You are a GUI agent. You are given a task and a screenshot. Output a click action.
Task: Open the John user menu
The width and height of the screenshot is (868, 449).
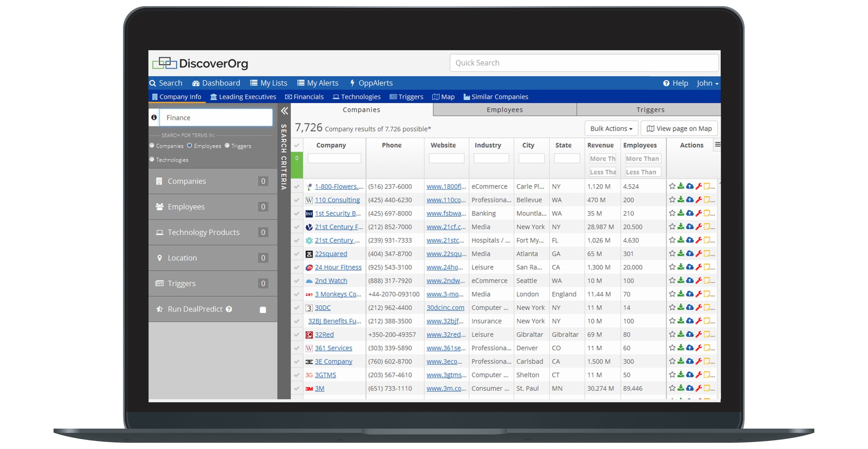point(708,83)
